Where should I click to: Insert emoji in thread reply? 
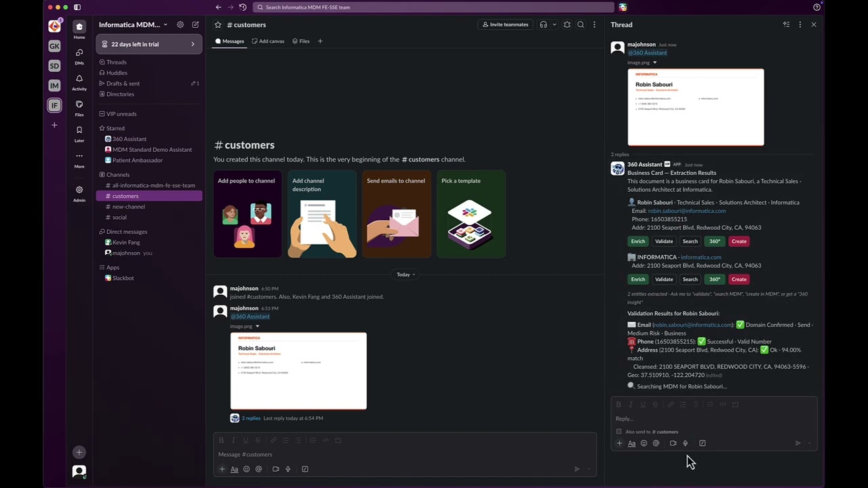644,443
